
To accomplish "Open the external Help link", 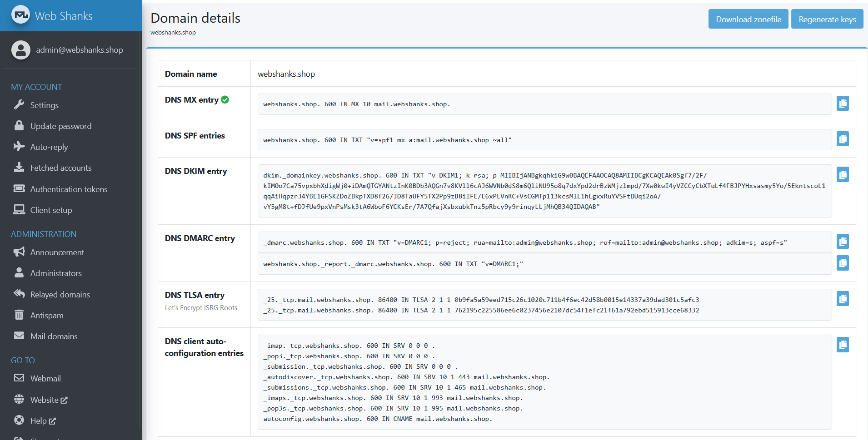I will coord(43,421).
